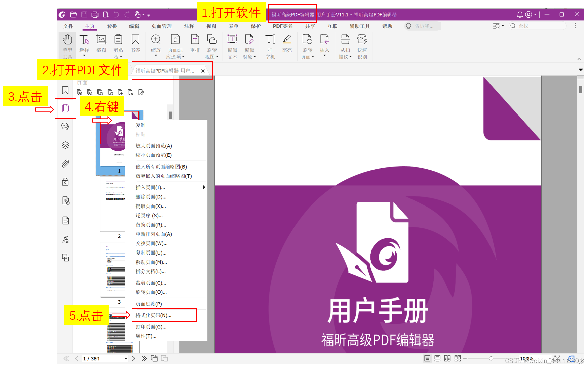Open the Comments panel in left sidebar

pos(65,126)
